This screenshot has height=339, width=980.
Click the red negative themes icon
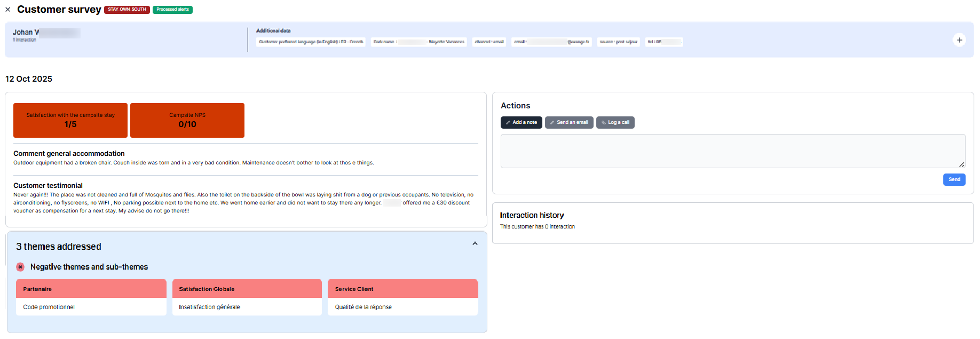[20, 267]
